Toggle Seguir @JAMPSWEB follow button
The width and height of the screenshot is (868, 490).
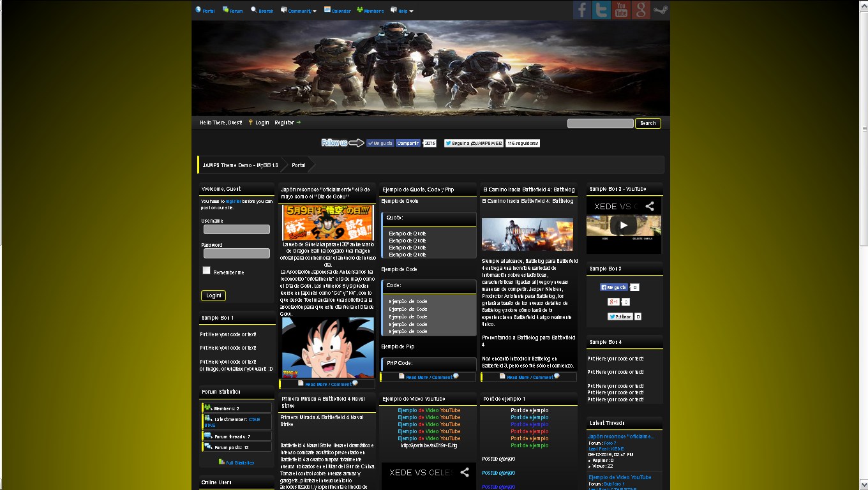tap(474, 144)
